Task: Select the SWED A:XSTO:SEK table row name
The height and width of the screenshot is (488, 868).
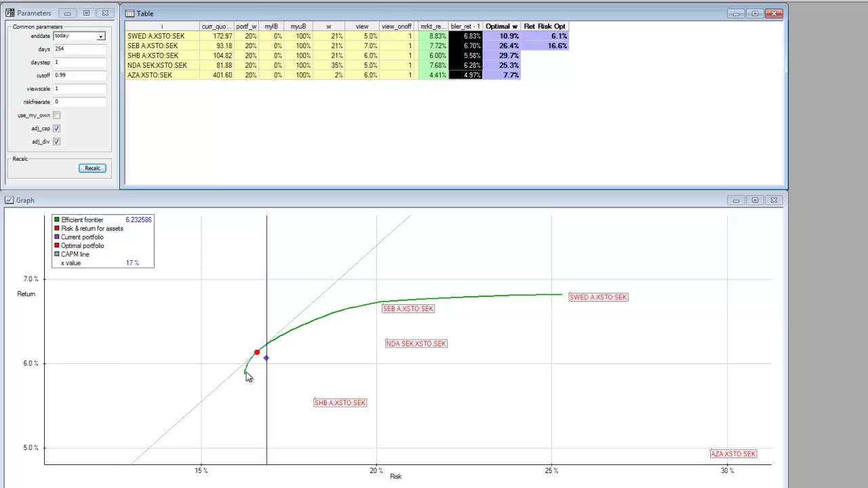Action: point(156,36)
